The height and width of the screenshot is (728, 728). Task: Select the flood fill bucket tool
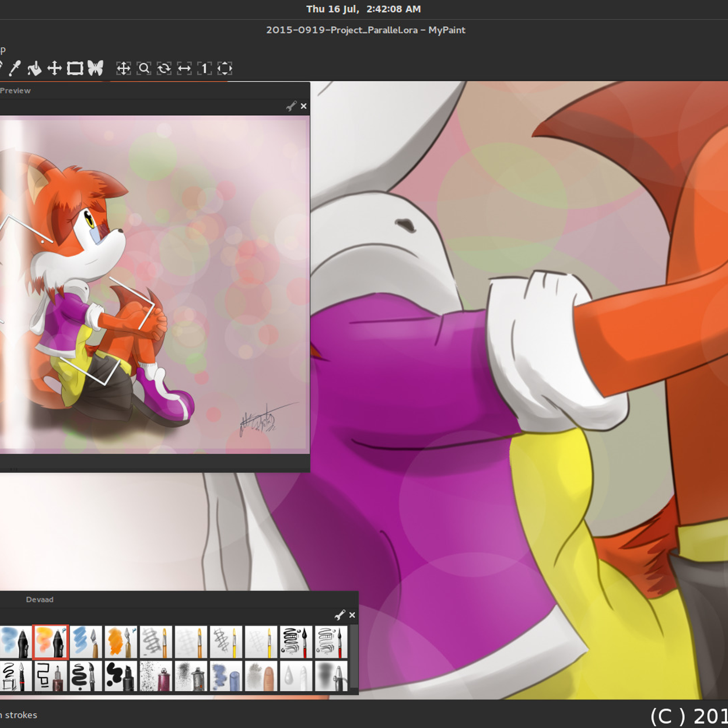pyautogui.click(x=34, y=68)
